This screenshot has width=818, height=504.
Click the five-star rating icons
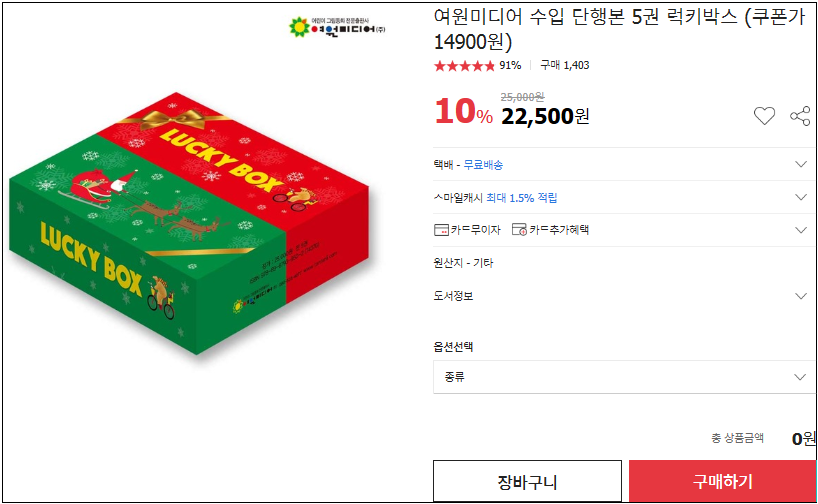click(x=464, y=66)
